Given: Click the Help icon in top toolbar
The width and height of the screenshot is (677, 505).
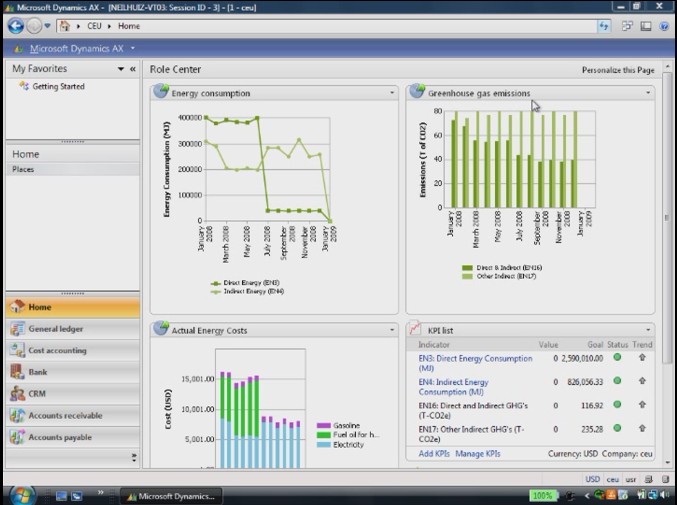Looking at the screenshot, I should point(664,26).
